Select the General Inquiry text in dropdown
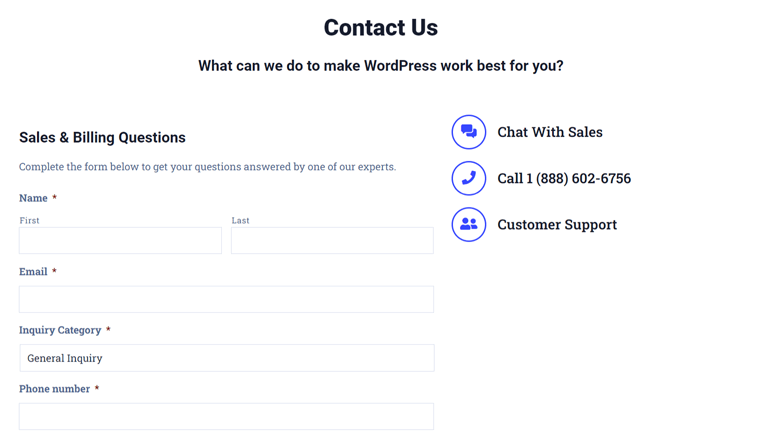The height and width of the screenshot is (440, 760). 64,358
